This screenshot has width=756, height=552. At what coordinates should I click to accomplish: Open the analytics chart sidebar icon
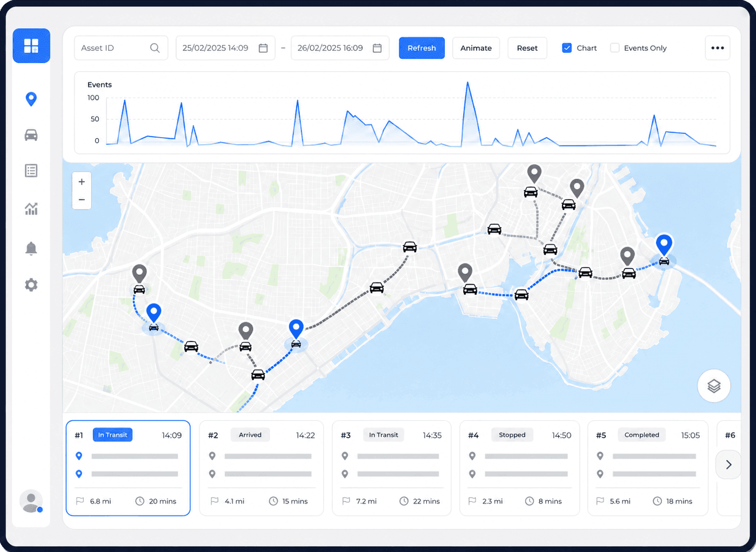(x=31, y=208)
